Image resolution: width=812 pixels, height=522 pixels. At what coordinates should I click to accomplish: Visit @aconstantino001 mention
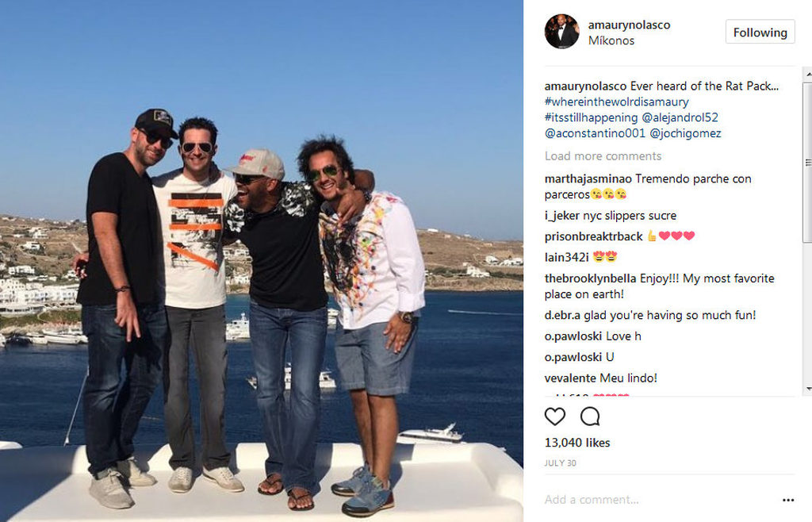pos(595,133)
